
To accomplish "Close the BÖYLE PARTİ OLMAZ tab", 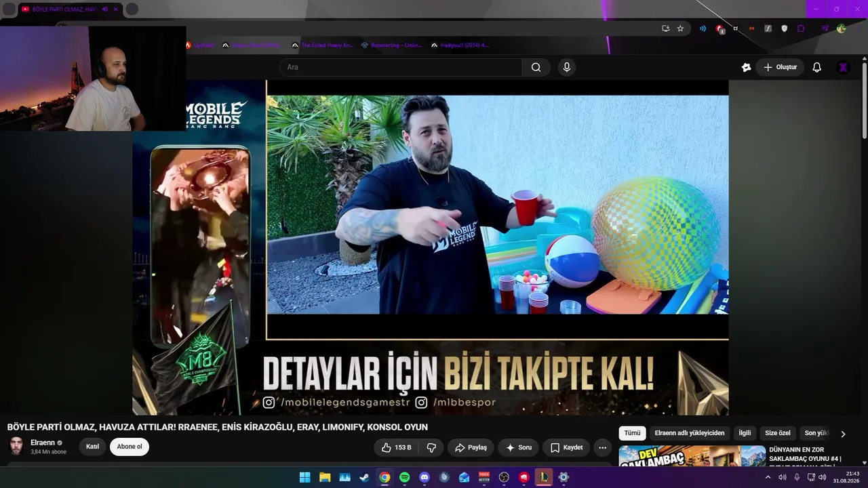I will pyautogui.click(x=116, y=9).
